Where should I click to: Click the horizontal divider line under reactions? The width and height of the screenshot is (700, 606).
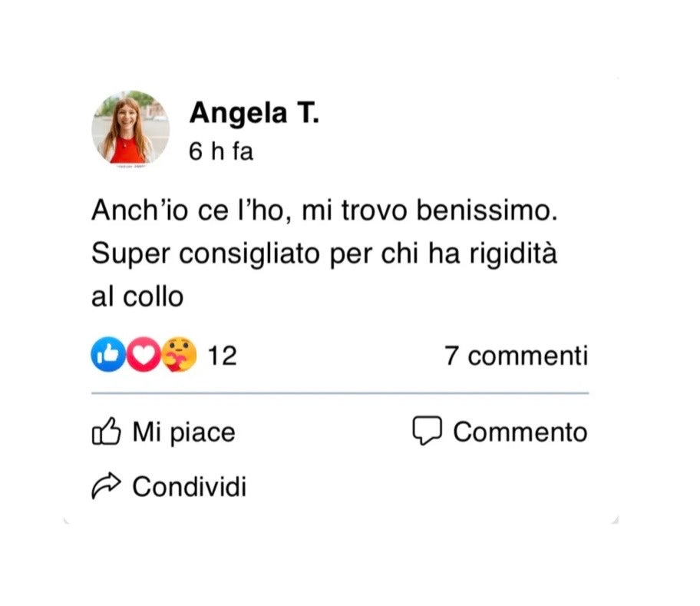point(340,393)
